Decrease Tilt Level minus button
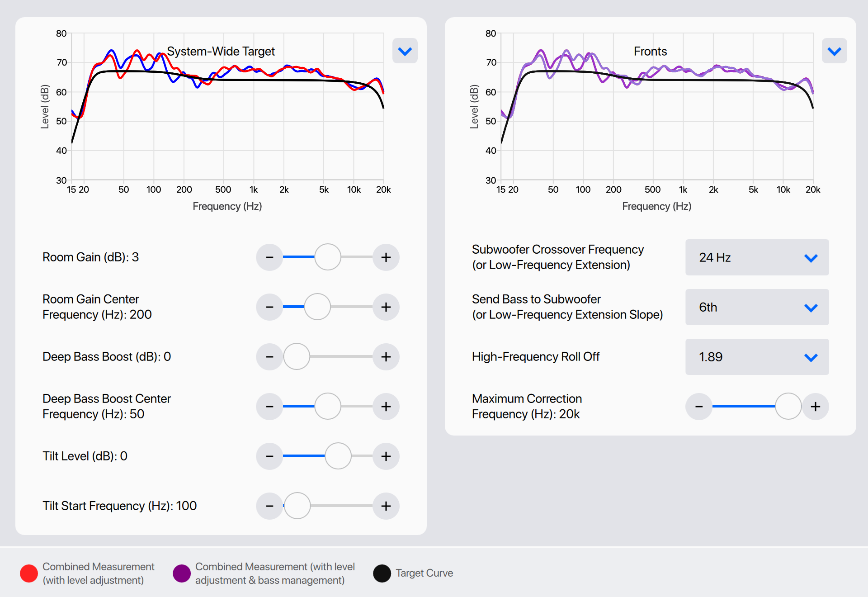Viewport: 868px width, 597px height. (269, 456)
